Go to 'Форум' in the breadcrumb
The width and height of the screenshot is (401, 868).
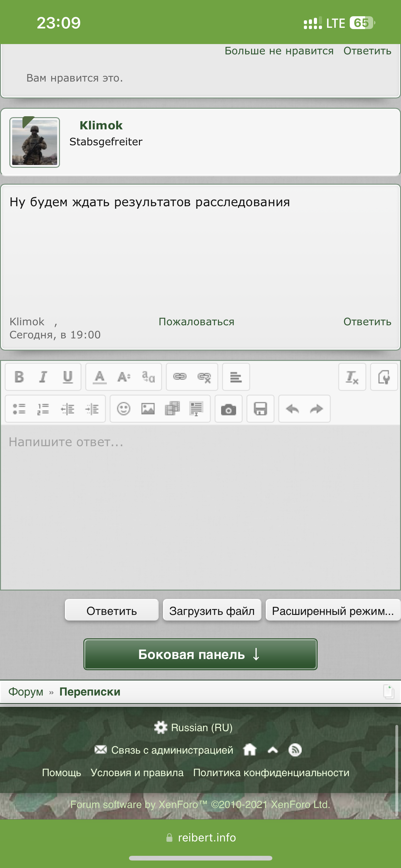[x=26, y=691]
